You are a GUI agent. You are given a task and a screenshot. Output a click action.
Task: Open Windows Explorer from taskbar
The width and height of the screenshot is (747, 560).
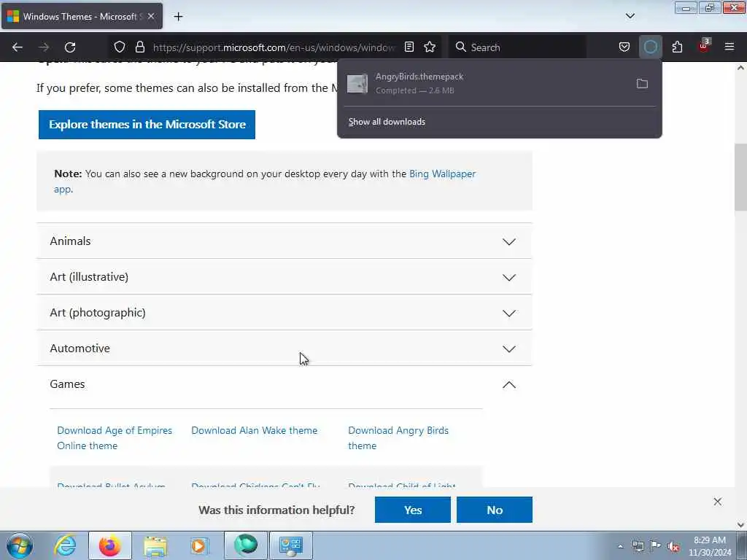(x=155, y=545)
